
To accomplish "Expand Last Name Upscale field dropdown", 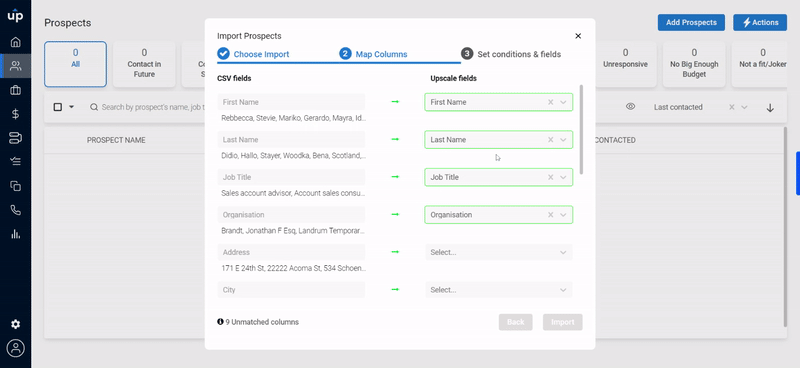I will pyautogui.click(x=563, y=140).
